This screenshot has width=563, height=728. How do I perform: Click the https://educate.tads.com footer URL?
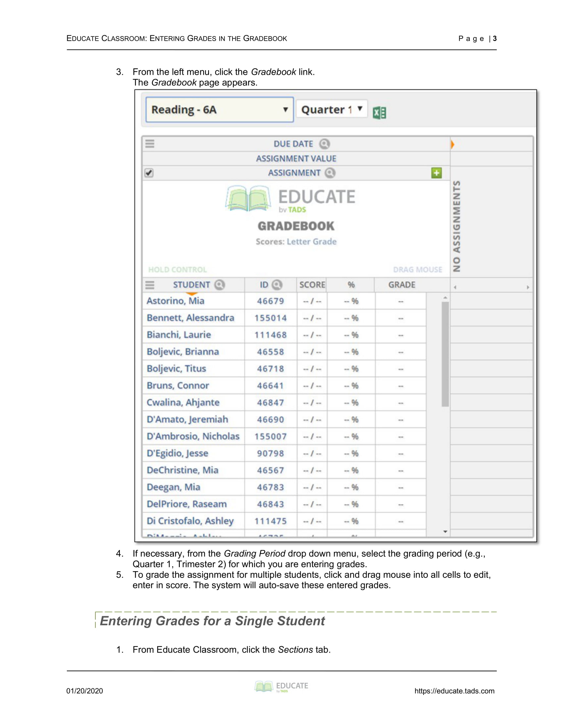click(454, 691)
